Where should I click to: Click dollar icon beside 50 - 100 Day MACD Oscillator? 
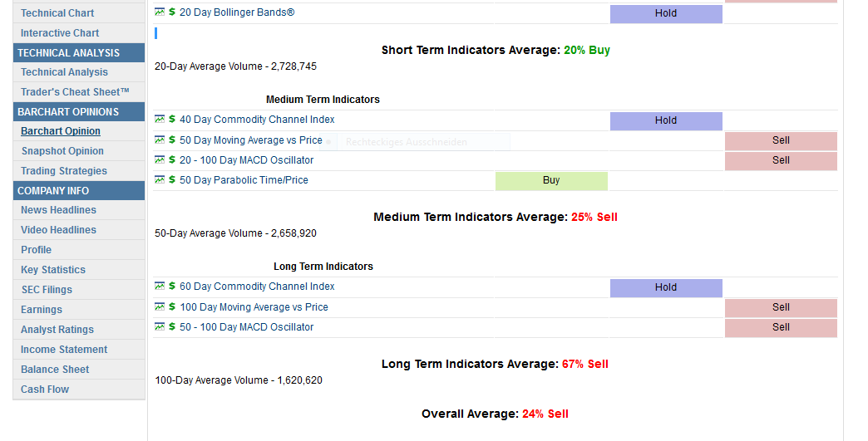pos(172,327)
